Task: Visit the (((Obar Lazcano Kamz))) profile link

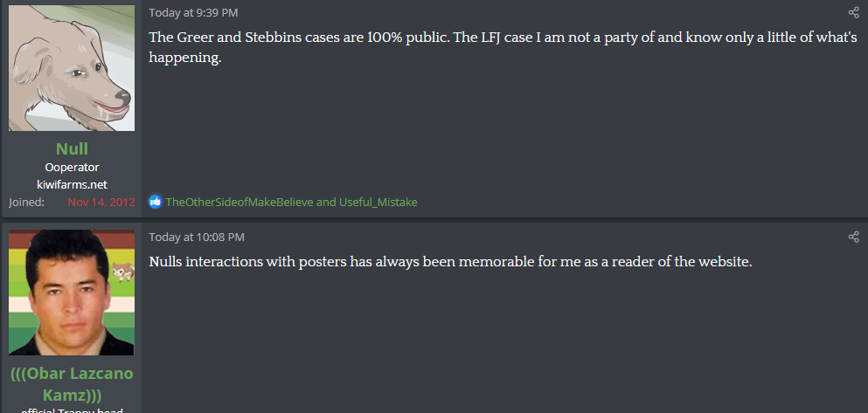Action: pos(72,382)
